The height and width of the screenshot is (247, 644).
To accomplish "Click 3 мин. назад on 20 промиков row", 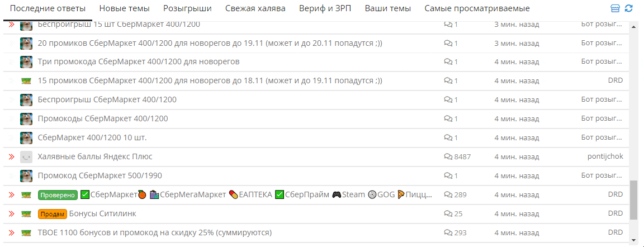I will point(517,43).
